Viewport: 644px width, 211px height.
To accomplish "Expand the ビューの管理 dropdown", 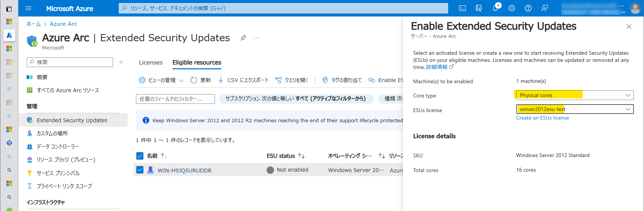I will point(161,80).
